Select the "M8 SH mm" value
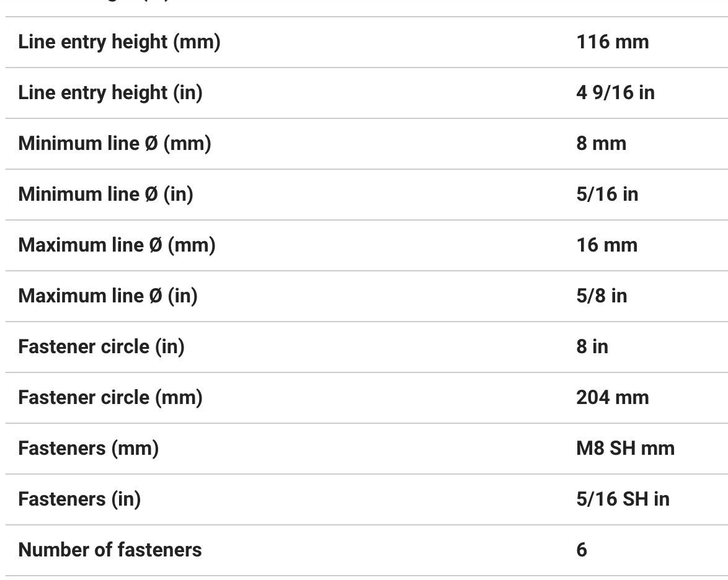The image size is (728, 580). (x=625, y=449)
